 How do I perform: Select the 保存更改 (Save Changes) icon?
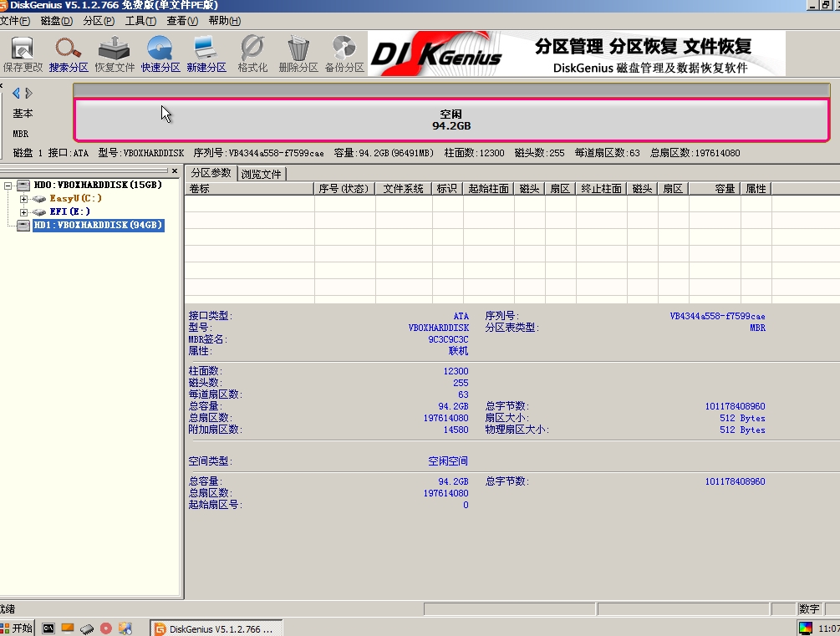(23, 53)
